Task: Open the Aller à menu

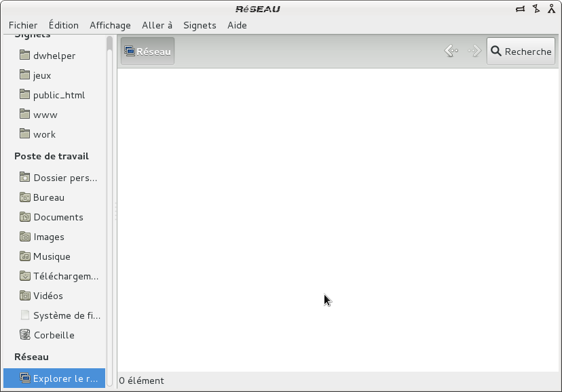Action: pyautogui.click(x=157, y=25)
